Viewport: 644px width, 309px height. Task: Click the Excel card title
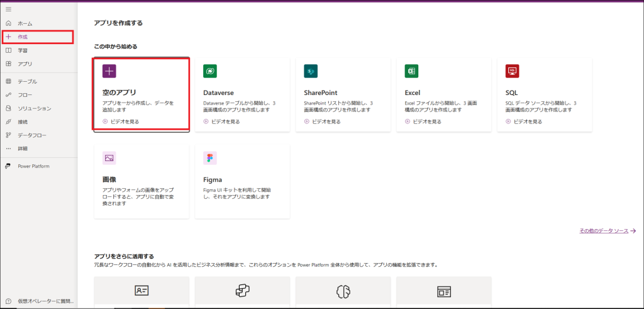413,93
